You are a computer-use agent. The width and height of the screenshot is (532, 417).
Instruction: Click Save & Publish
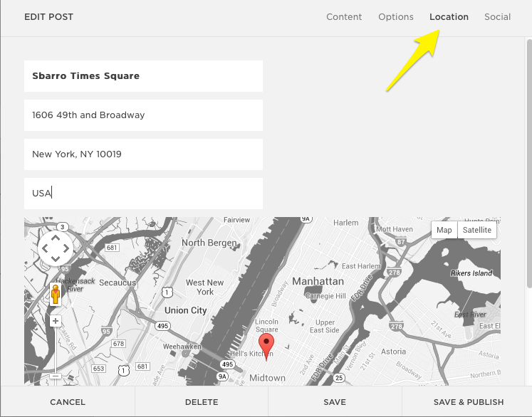pyautogui.click(x=468, y=402)
